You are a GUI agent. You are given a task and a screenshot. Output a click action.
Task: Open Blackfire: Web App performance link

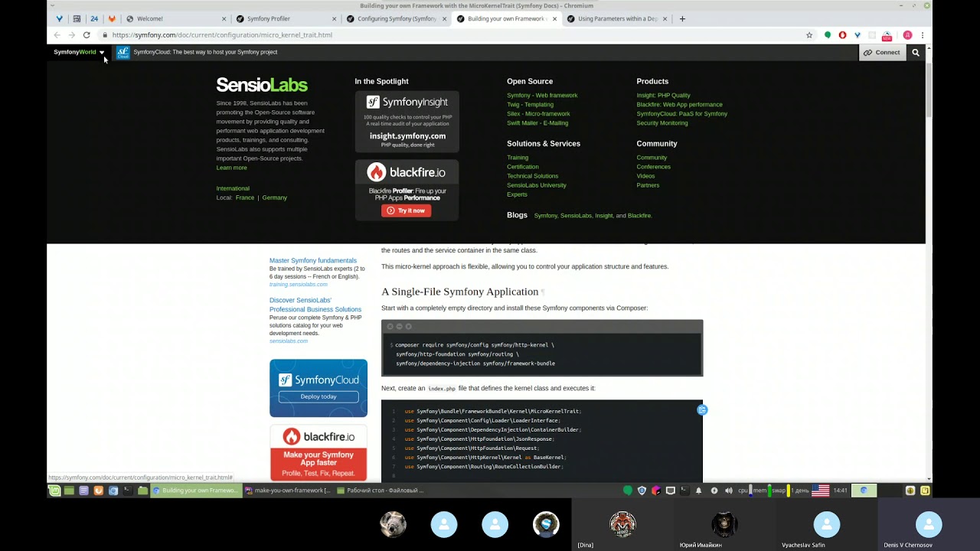click(x=679, y=104)
